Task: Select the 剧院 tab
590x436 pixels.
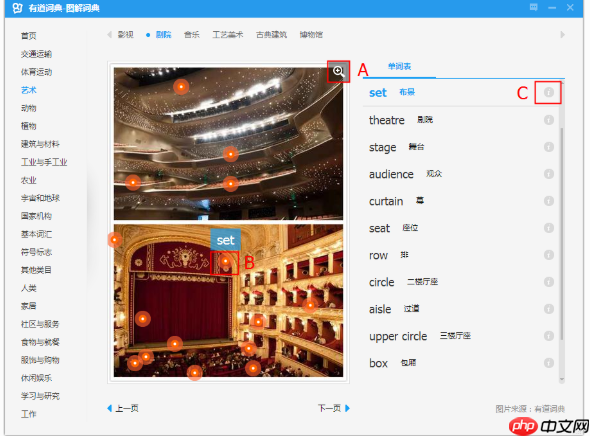Action: click(x=163, y=35)
